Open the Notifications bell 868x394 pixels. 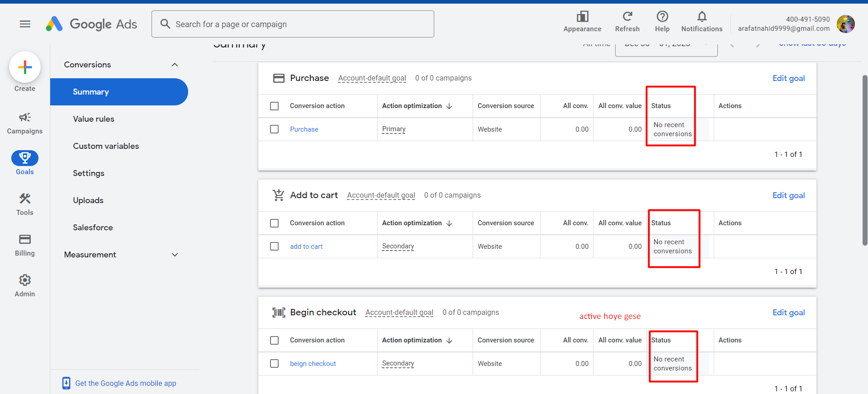(x=702, y=22)
